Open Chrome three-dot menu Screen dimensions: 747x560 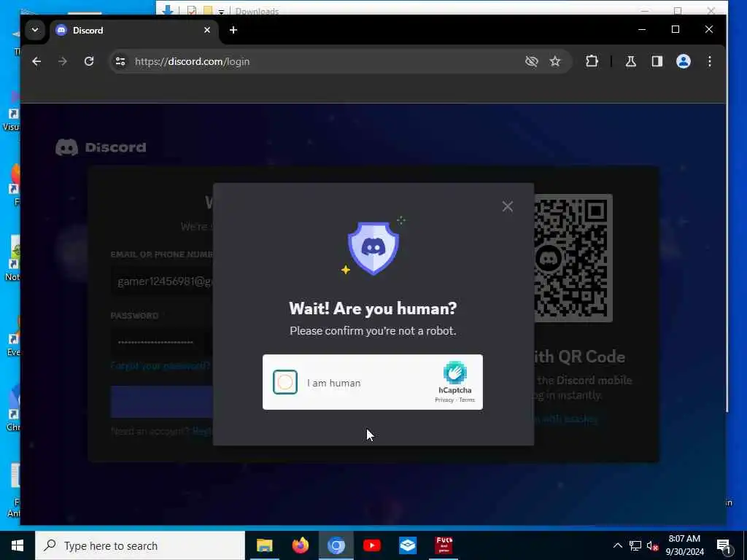(x=709, y=61)
